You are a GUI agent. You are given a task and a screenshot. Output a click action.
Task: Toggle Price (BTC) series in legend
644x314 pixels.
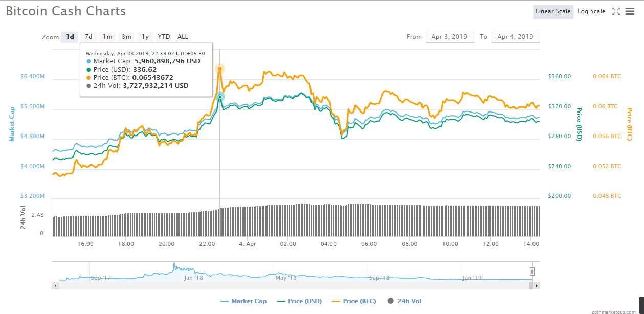click(x=354, y=301)
